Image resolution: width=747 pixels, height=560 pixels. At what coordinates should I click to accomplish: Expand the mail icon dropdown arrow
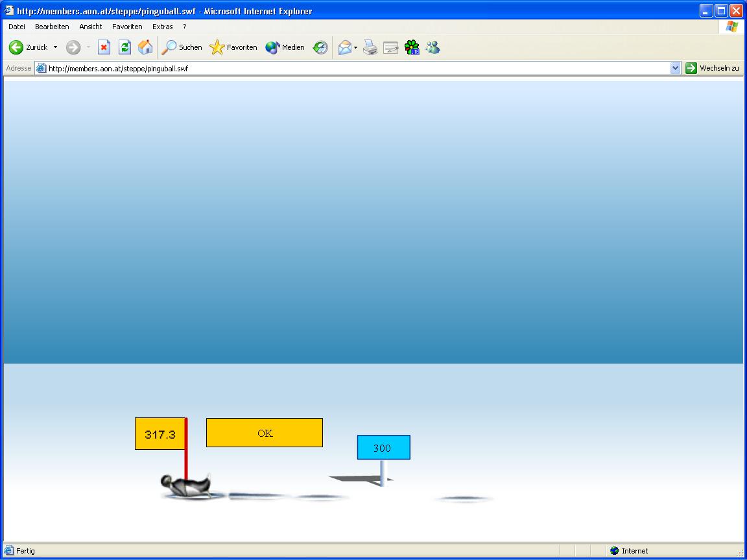pyautogui.click(x=356, y=47)
